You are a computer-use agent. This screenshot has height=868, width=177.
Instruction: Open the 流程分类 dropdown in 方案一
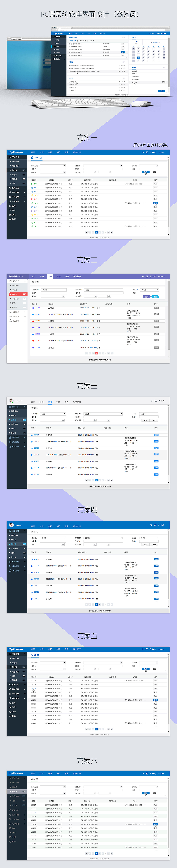click(53, 166)
